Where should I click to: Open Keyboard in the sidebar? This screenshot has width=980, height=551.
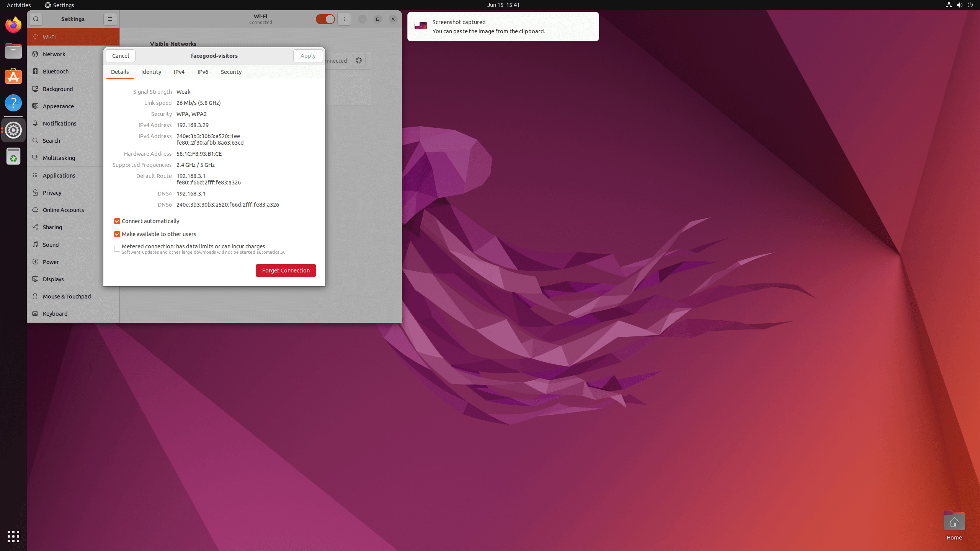pyautogui.click(x=73, y=313)
